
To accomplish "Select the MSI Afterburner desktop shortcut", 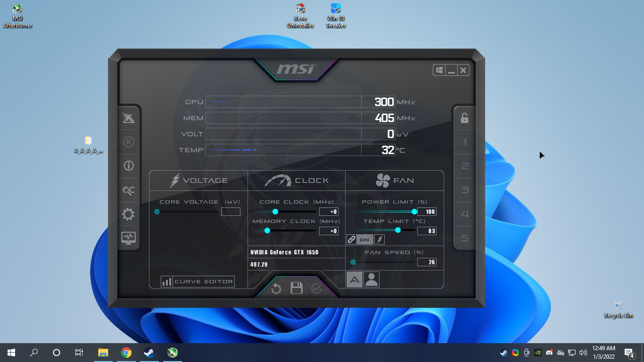I will tap(18, 16).
